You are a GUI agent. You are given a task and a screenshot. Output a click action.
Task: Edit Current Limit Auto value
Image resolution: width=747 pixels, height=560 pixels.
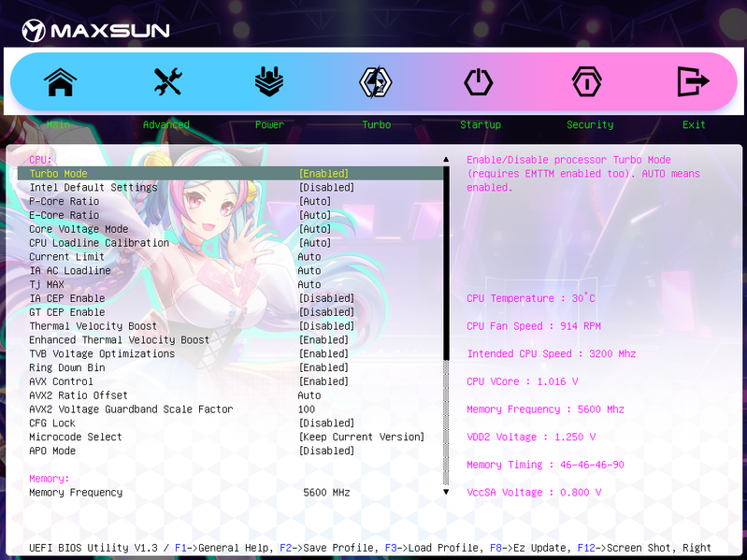click(x=309, y=257)
